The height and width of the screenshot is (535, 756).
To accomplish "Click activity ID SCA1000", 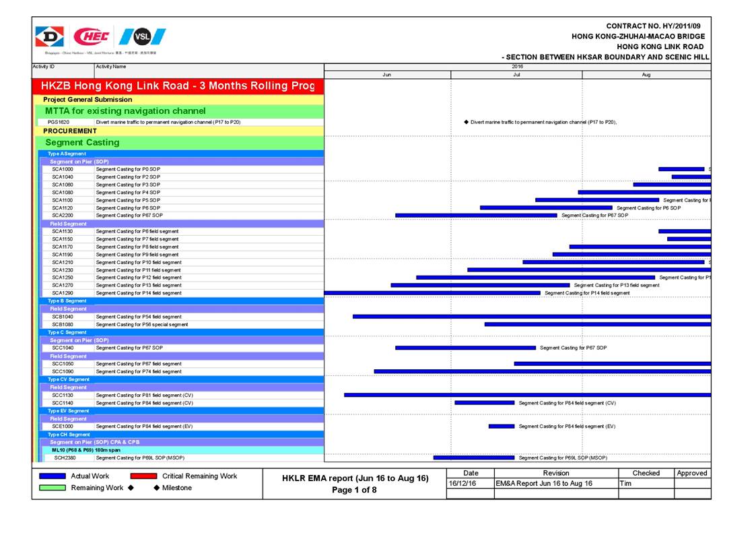I will tap(63, 169).
